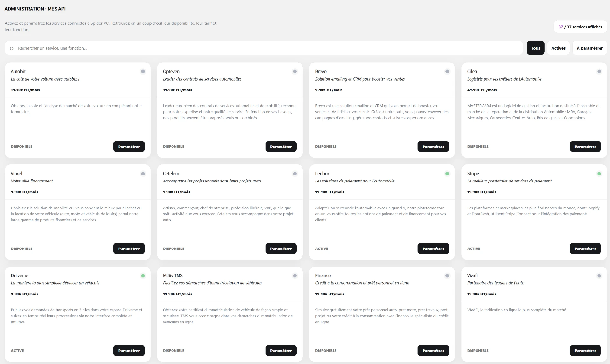
Task: Configure Vivafi with its Paramétrer button
Action: (585, 350)
